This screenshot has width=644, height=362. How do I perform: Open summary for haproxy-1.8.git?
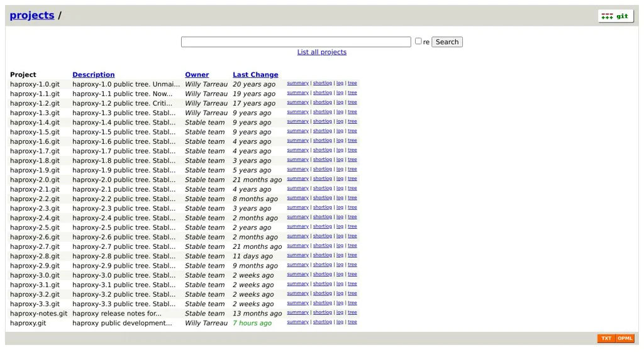[x=297, y=159]
